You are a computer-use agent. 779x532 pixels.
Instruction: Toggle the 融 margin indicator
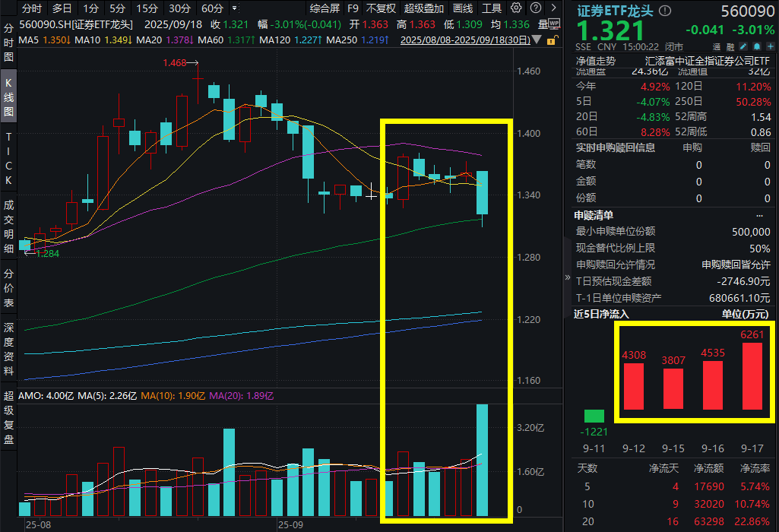click(x=730, y=47)
